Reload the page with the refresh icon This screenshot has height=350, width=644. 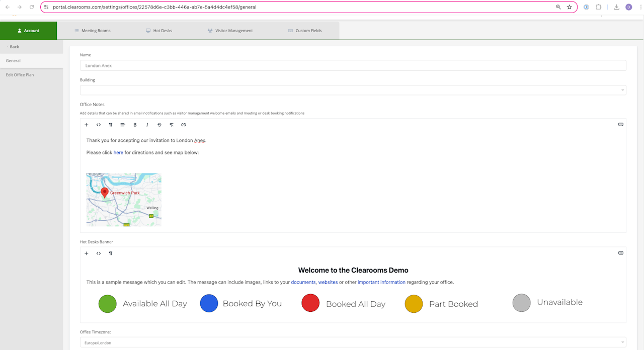pyautogui.click(x=32, y=7)
